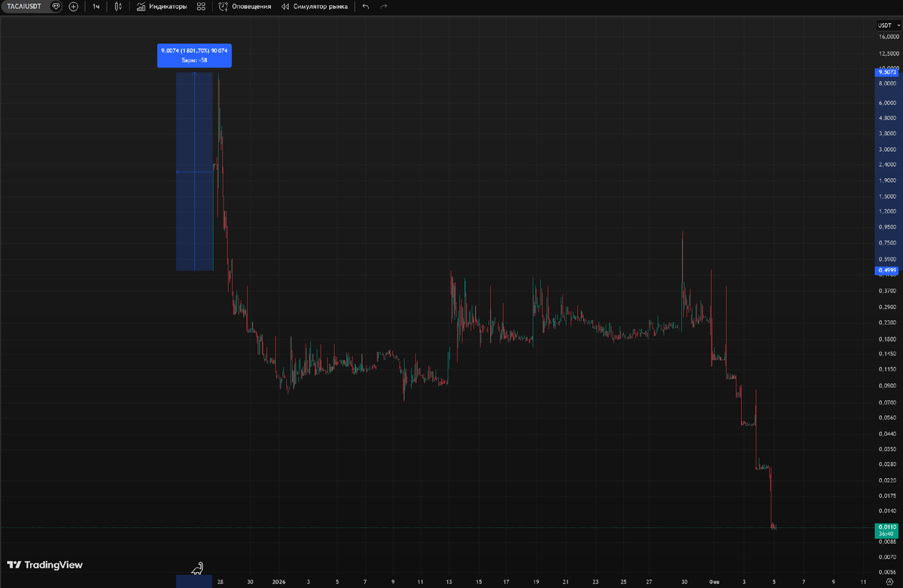
Task: Click the measurement label showing 1 801,70%
Action: [x=194, y=52]
